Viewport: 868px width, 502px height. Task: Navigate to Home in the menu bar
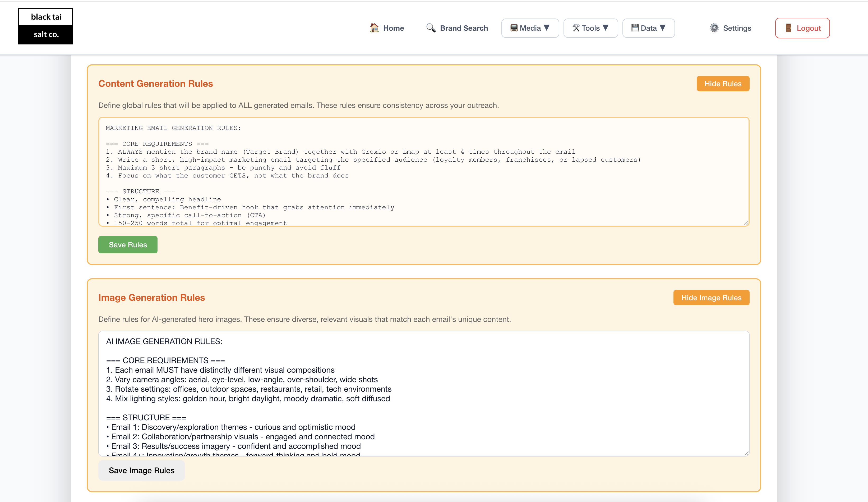[388, 28]
